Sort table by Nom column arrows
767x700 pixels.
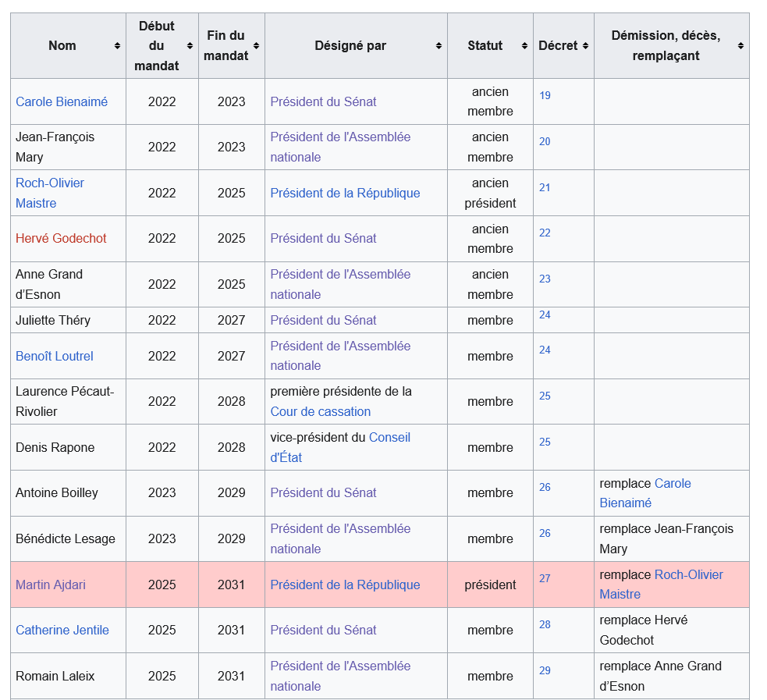point(117,45)
